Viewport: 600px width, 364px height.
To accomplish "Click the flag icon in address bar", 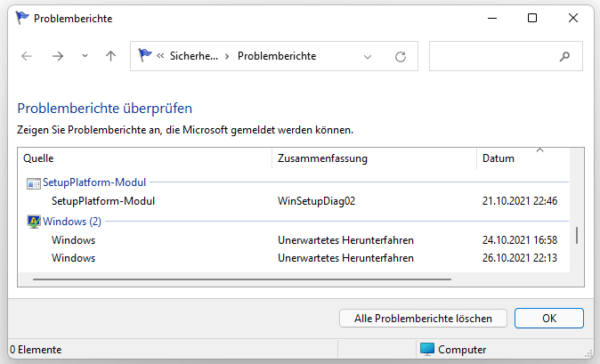I will point(145,55).
